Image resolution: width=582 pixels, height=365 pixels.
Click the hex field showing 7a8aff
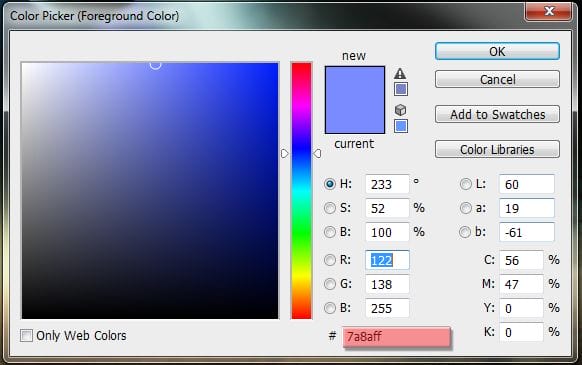397,337
